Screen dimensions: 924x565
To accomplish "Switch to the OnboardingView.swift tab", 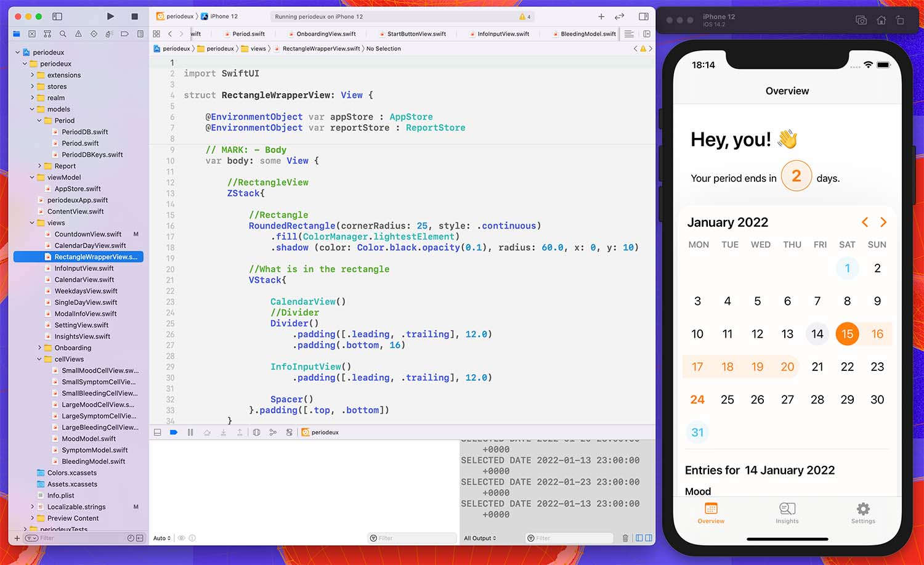I will (x=326, y=34).
